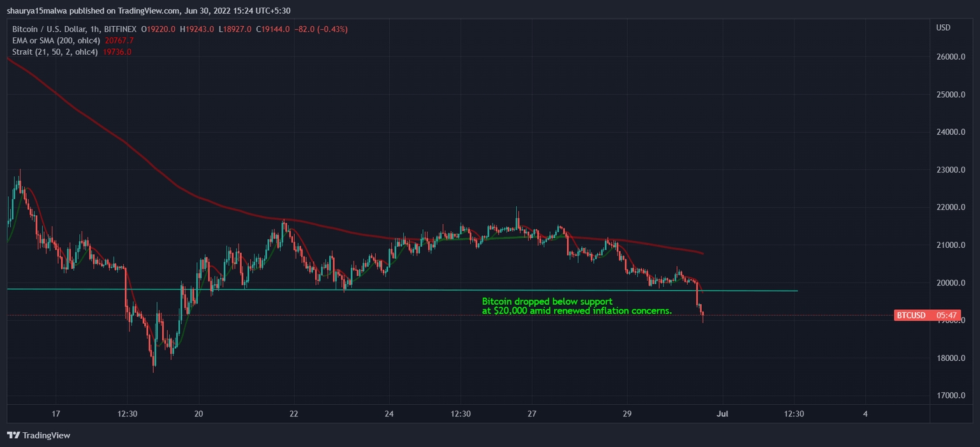980x447 pixels.
Task: Click the USD label on the price scale
Action: (942, 27)
